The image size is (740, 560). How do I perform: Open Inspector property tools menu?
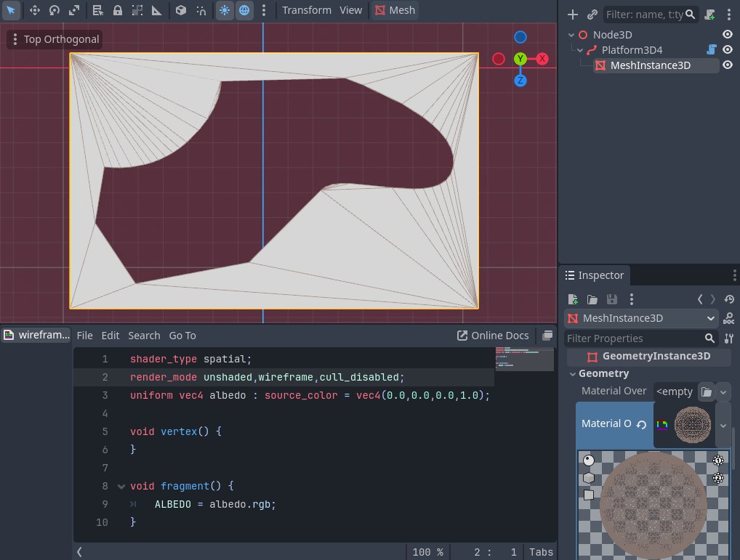[729, 338]
